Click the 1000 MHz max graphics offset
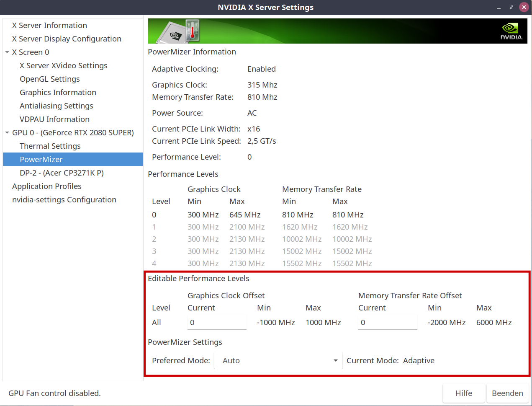The width and height of the screenshot is (532, 406). (x=323, y=323)
